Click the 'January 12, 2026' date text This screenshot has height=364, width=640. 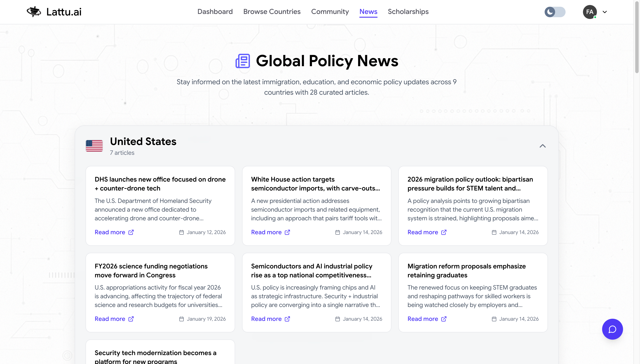(206, 232)
